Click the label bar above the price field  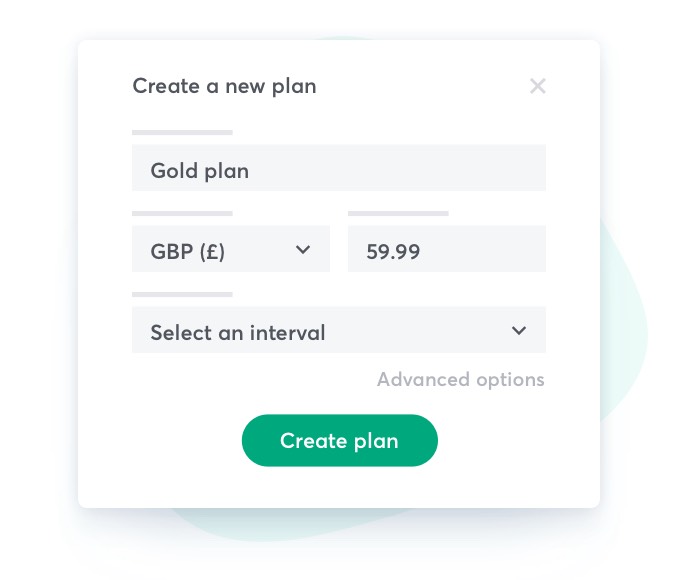point(398,213)
